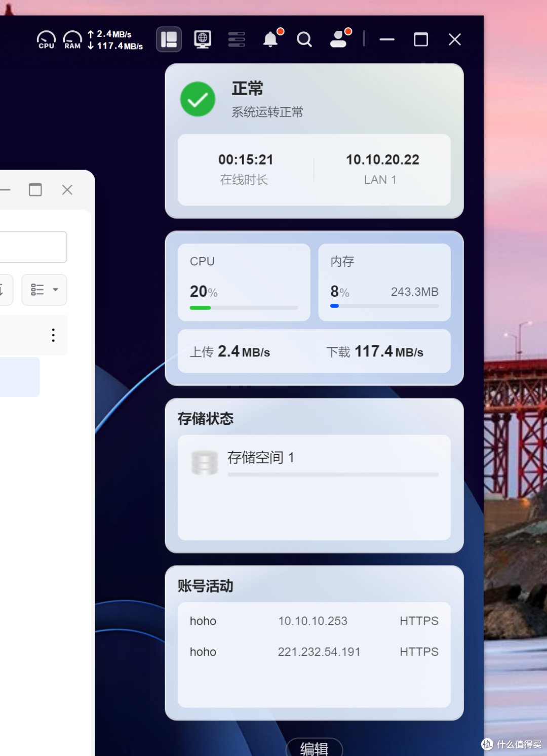The height and width of the screenshot is (756, 547).
Task: Click the 账号活动 widget title
Action: (206, 586)
